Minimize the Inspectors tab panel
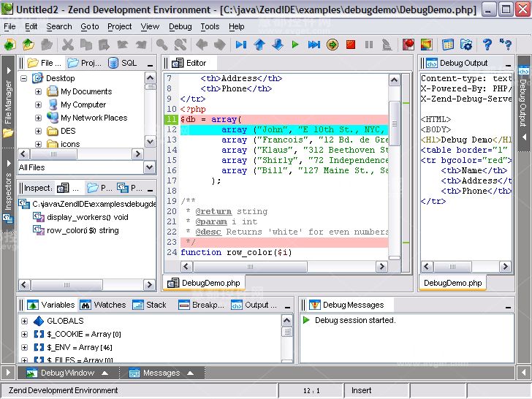The image size is (532, 399). 150,190
